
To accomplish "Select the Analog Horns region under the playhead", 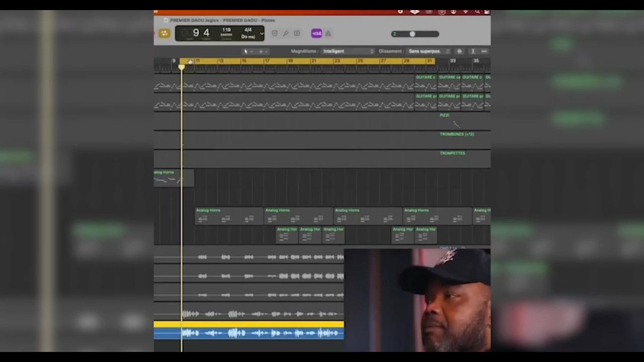I will [x=174, y=178].
